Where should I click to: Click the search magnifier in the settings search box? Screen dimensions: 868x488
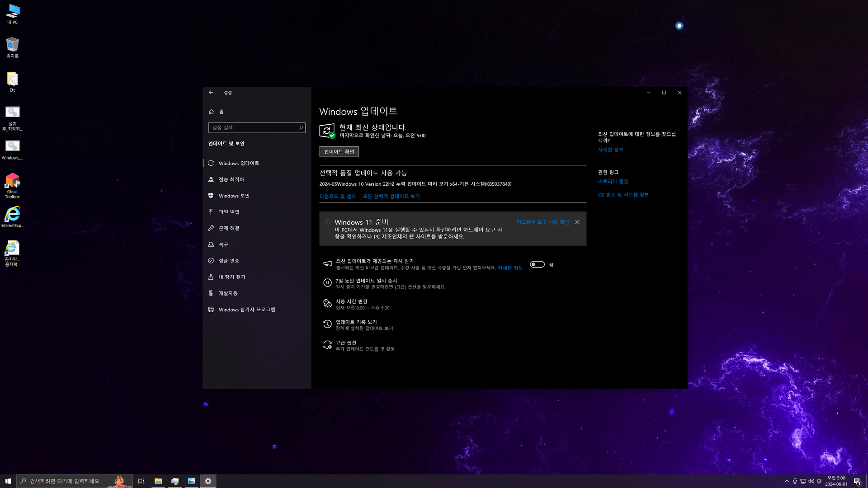[301, 128]
